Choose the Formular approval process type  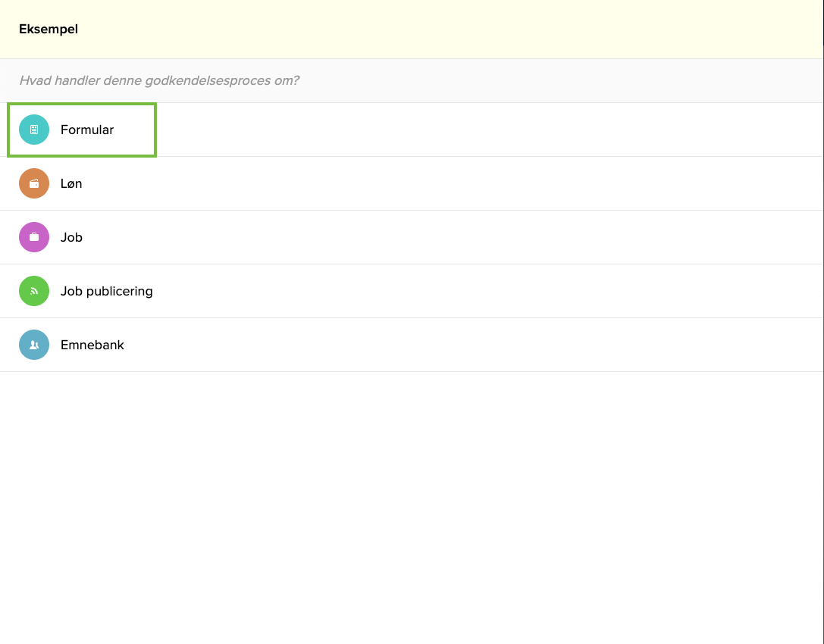(86, 129)
